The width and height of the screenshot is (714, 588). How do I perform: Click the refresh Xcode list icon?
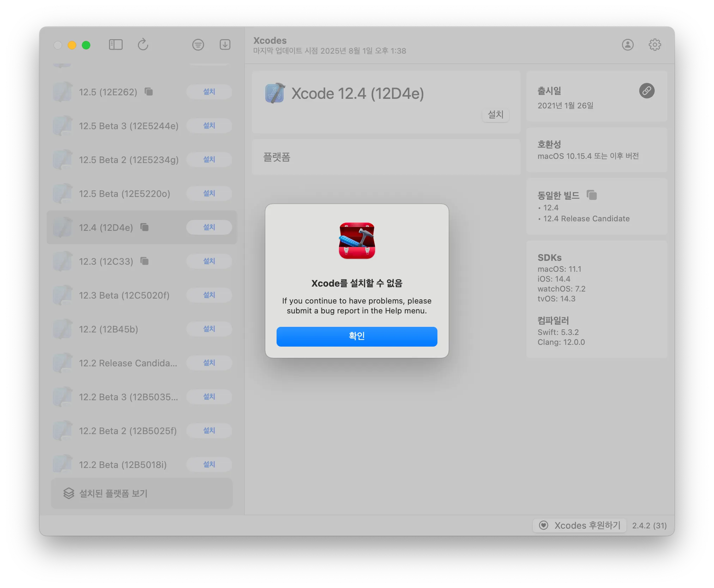[x=143, y=45]
